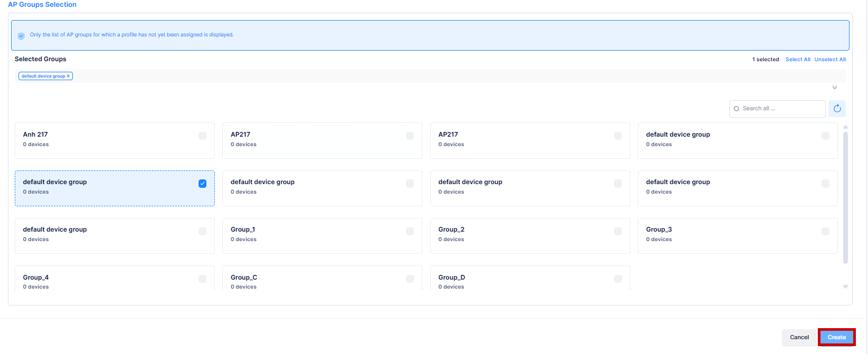The height and width of the screenshot is (354, 868).
Task: Remove the default device group tag
Action: pos(68,76)
